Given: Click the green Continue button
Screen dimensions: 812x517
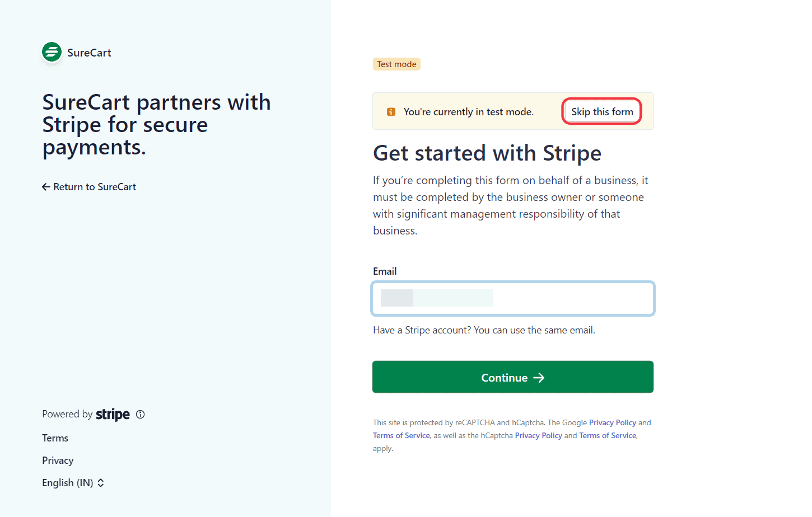Looking at the screenshot, I should tap(512, 377).
